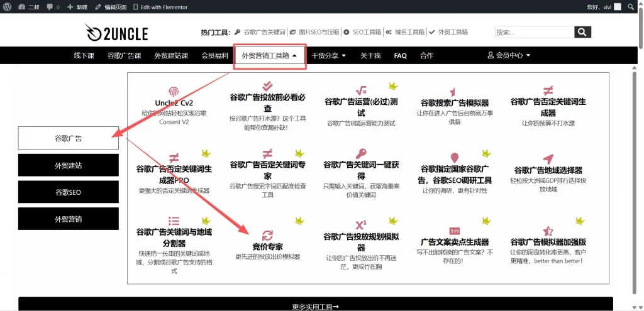This screenshot has height=311, width=644.
Task: Click the magnifier search button in header
Action: 583,32
